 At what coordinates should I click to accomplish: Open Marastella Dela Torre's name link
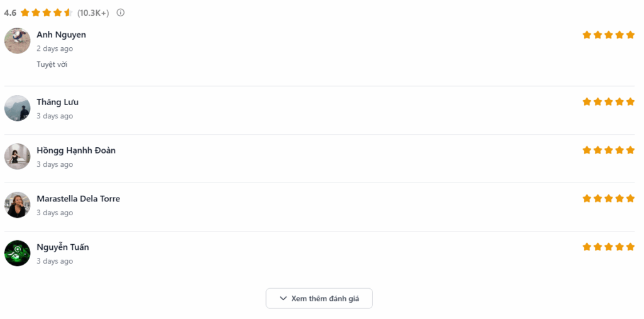coord(78,199)
